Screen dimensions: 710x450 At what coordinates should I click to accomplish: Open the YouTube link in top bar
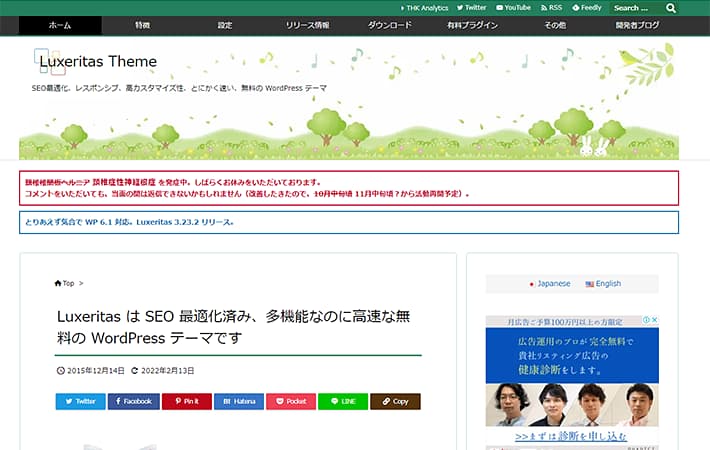513,8
